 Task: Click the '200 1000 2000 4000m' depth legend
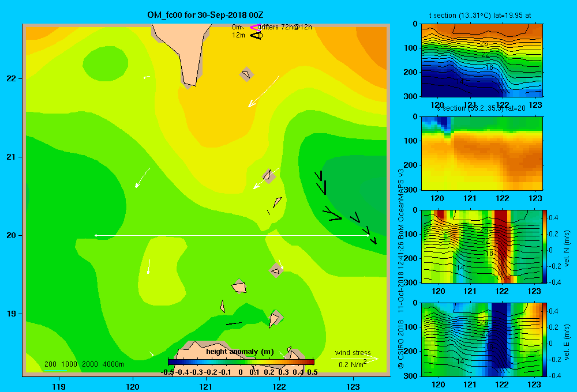[84, 364]
